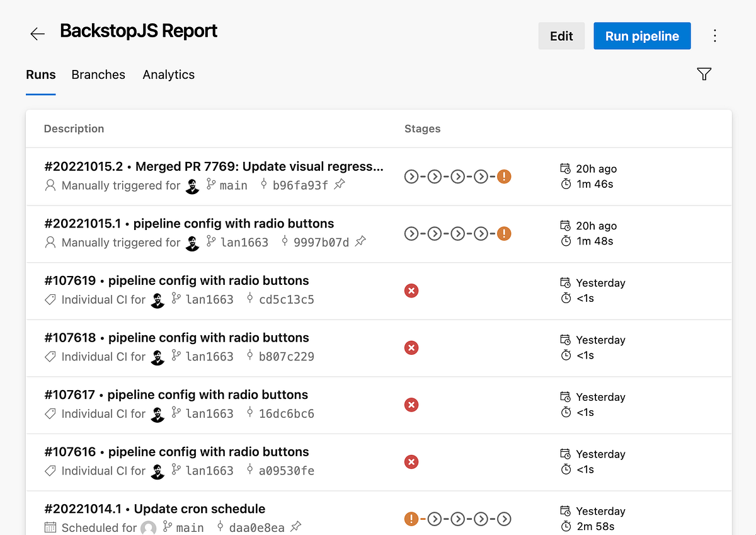This screenshot has width=756, height=535.
Task: Unpin run #20221015.2 using its pin icon
Action: 339,185
